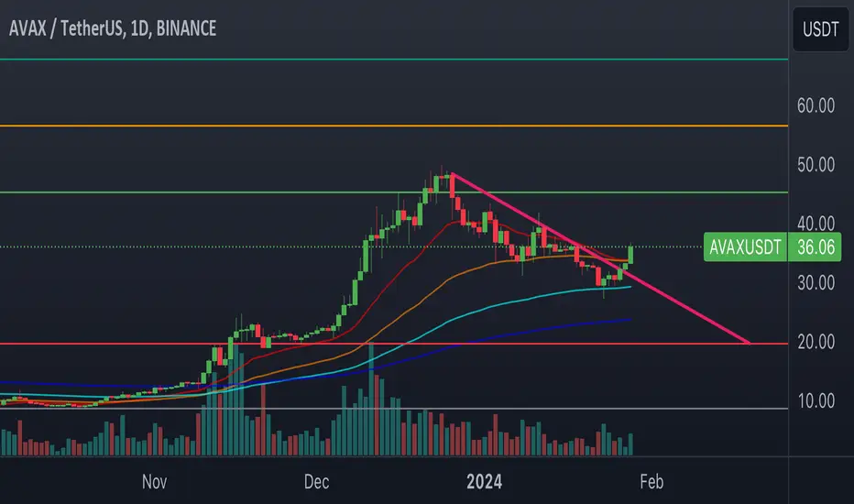The height and width of the screenshot is (504, 854).
Task: Click the 36.06 current price tag
Action: [x=816, y=247]
